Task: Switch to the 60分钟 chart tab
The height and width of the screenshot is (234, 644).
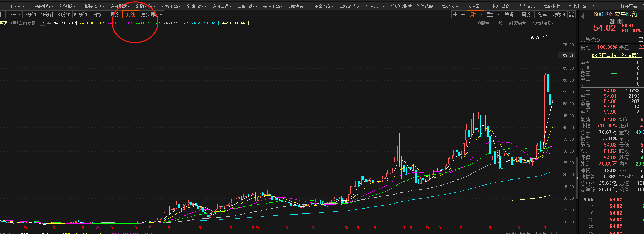Action: (80, 15)
